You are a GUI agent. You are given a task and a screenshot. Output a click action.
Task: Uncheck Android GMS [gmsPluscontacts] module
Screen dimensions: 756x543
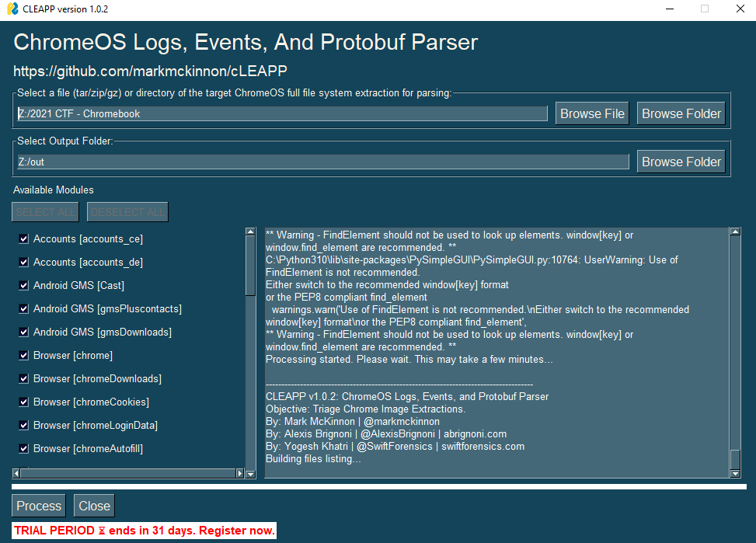coord(23,308)
